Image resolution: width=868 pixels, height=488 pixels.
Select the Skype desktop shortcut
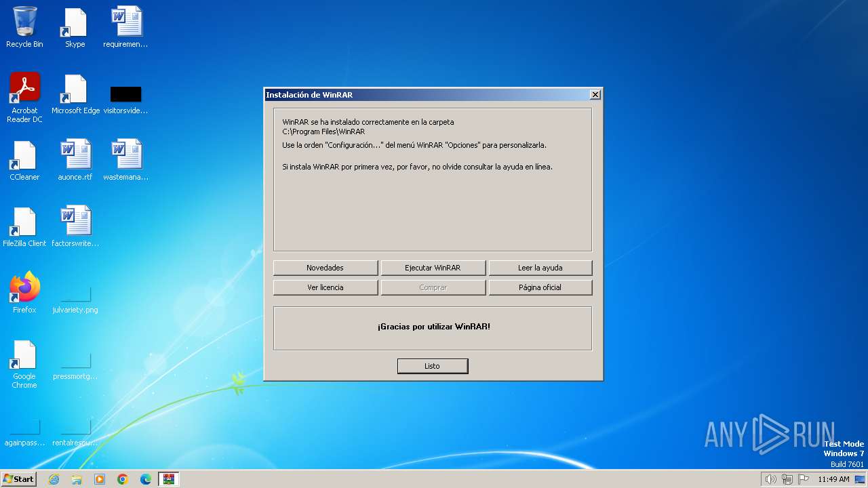(x=75, y=27)
